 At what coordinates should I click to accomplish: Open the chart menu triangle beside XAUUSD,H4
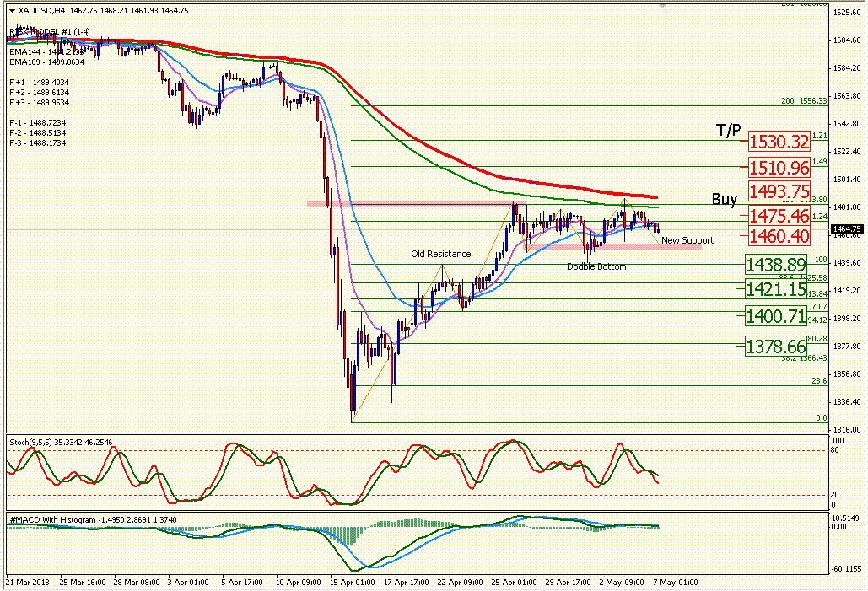tap(12, 10)
